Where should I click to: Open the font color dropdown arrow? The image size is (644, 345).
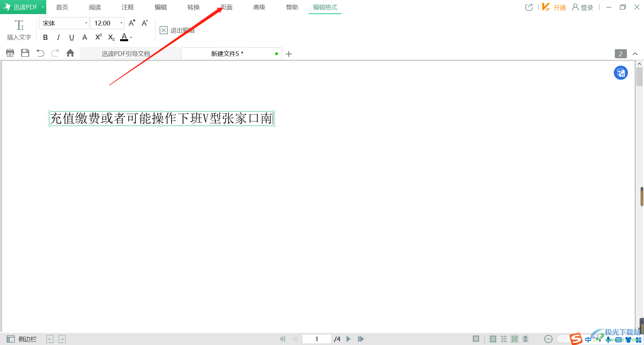pyautogui.click(x=131, y=38)
